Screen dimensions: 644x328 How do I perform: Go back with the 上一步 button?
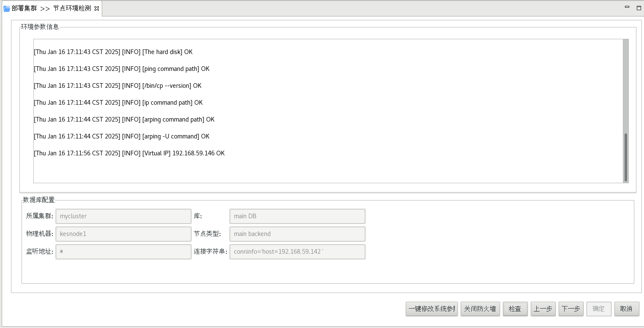pos(543,309)
